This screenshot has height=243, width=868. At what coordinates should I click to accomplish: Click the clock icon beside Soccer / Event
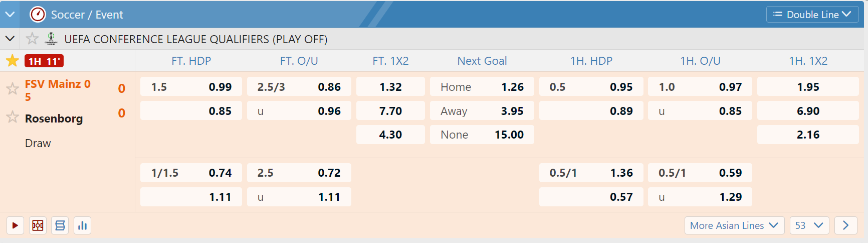tap(38, 15)
